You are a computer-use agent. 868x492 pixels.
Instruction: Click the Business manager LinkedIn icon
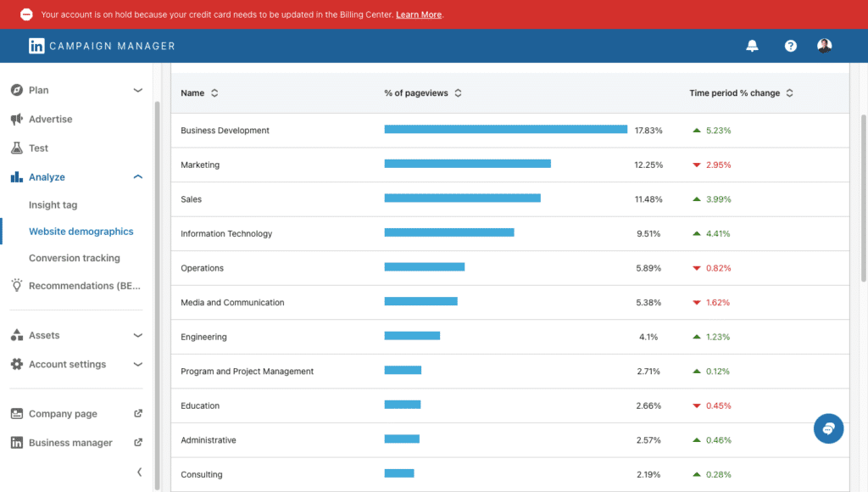[x=17, y=442]
